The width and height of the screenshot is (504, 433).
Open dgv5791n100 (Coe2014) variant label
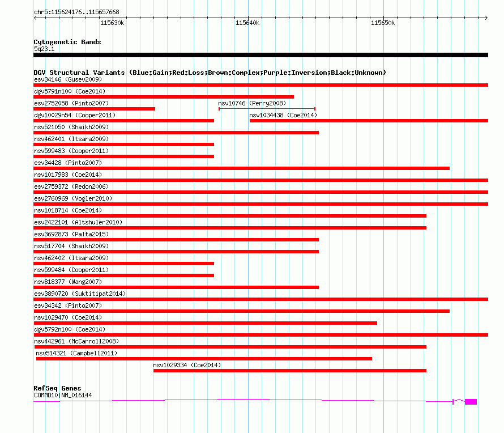70,91
